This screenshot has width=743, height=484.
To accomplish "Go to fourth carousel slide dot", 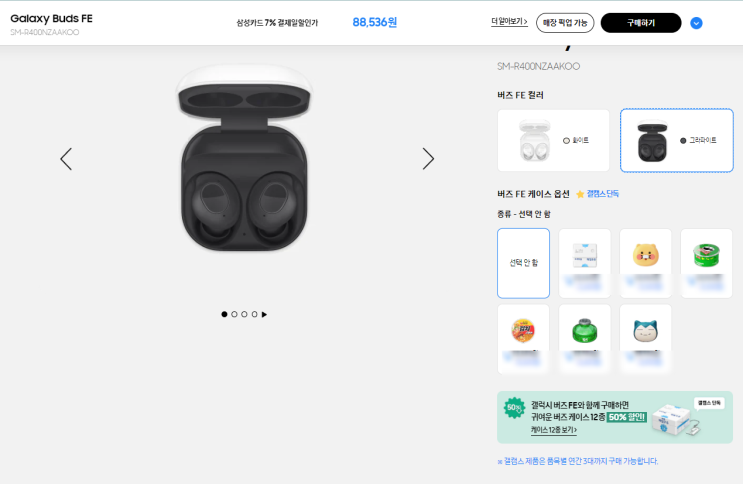I will pos(254,314).
